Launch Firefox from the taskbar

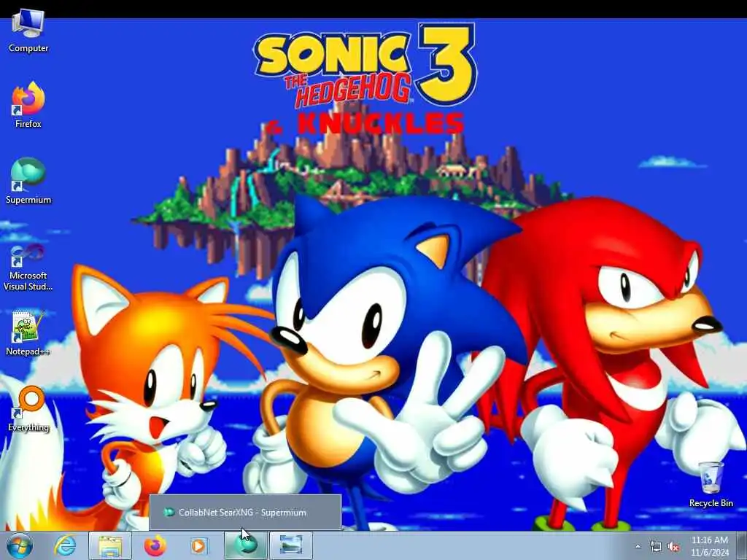pos(155,545)
